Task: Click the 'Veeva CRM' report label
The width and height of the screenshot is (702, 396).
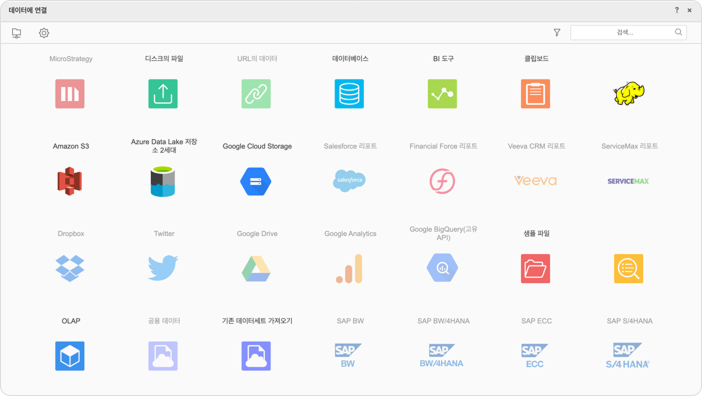Action: coord(536,146)
